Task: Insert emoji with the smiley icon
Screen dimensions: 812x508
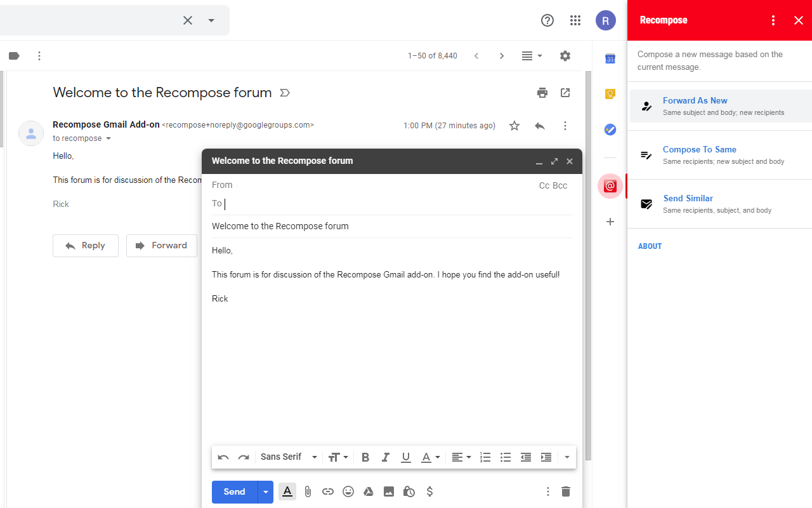Action: pos(348,491)
